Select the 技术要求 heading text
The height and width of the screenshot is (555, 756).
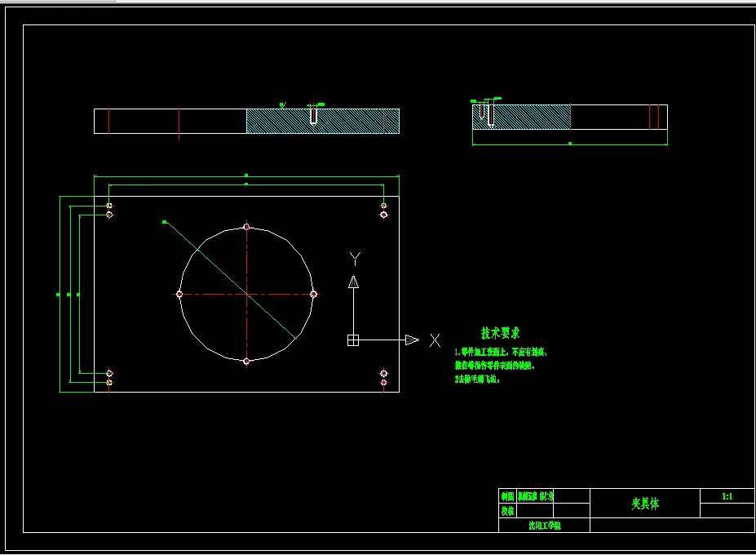(501, 333)
